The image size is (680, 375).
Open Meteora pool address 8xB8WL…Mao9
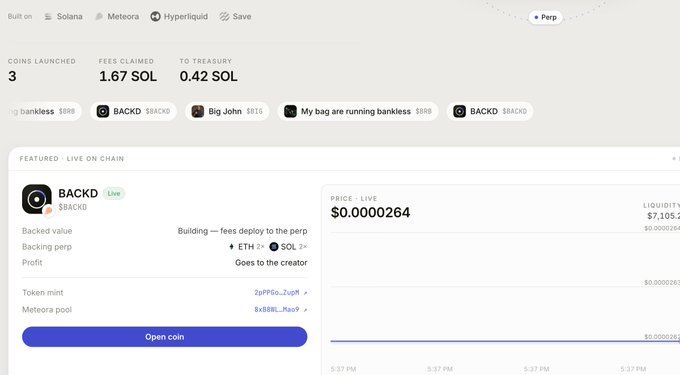(277, 310)
